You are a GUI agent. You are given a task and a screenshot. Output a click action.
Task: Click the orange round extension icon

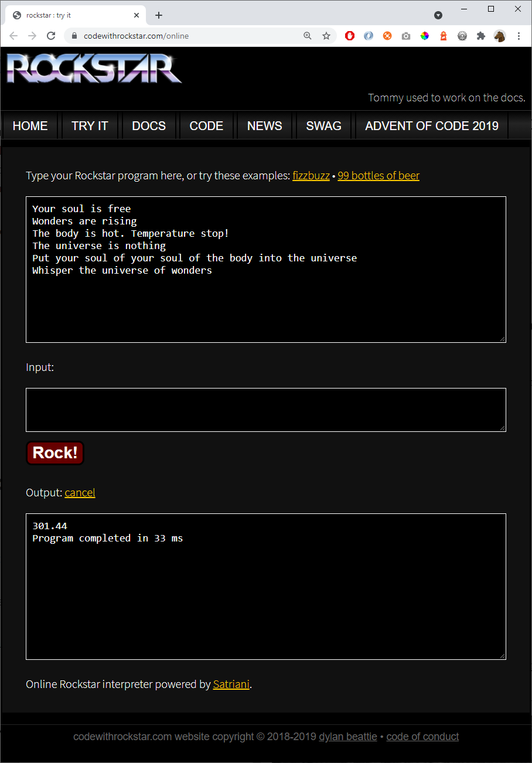[387, 36]
